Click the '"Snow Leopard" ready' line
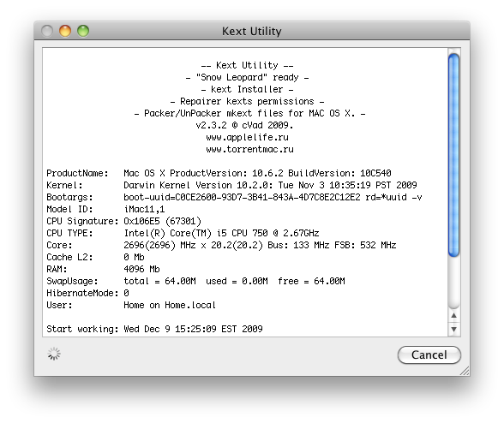Screen dimensions: 504x423 point(247,77)
